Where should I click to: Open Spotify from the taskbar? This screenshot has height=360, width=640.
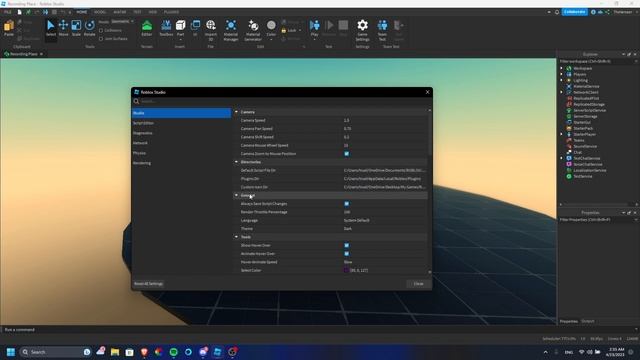[173, 352]
